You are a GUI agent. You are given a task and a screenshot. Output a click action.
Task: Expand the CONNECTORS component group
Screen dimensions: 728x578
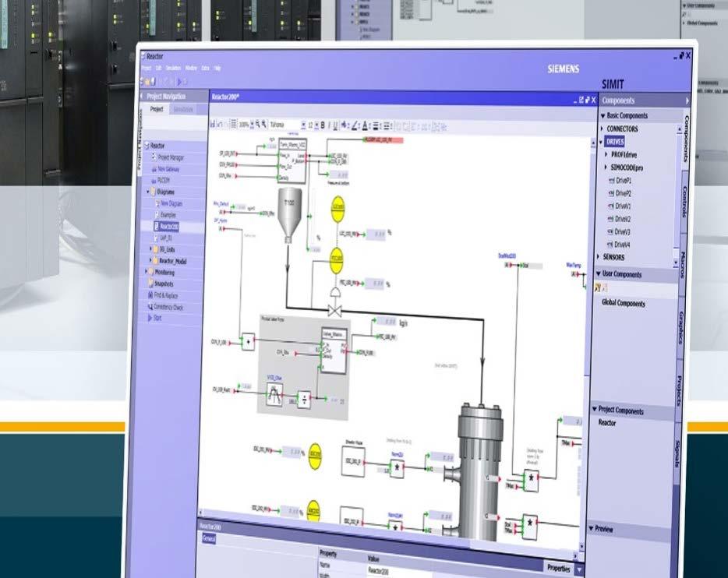click(603, 129)
